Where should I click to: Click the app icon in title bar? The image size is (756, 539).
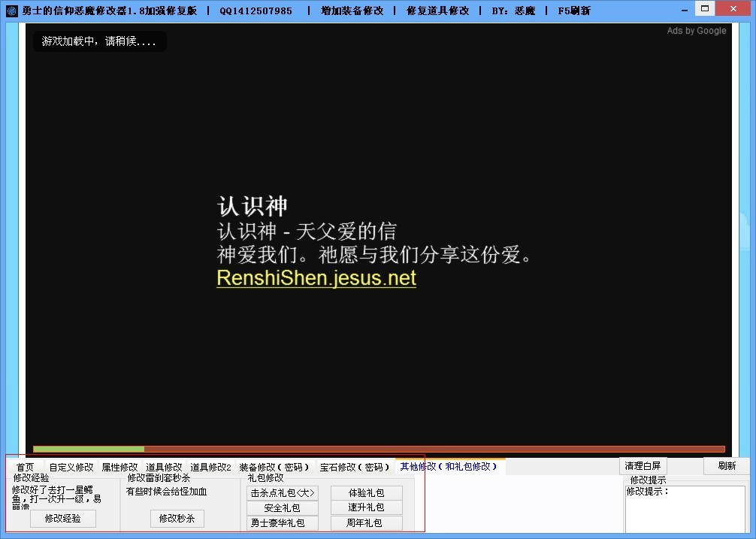click(11, 10)
